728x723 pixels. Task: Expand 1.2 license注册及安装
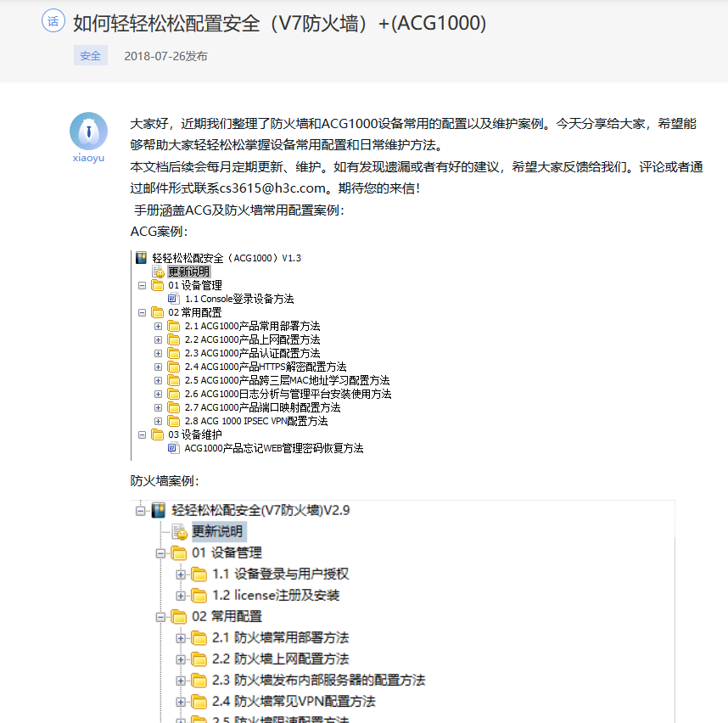[x=181, y=596]
